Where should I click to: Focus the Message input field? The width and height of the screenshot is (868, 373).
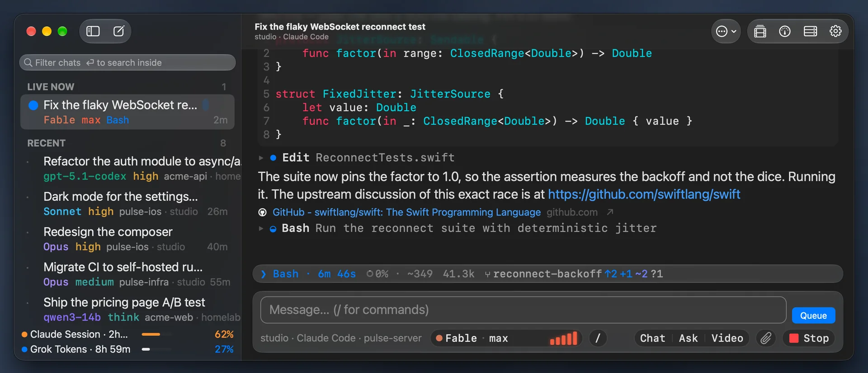(x=523, y=310)
